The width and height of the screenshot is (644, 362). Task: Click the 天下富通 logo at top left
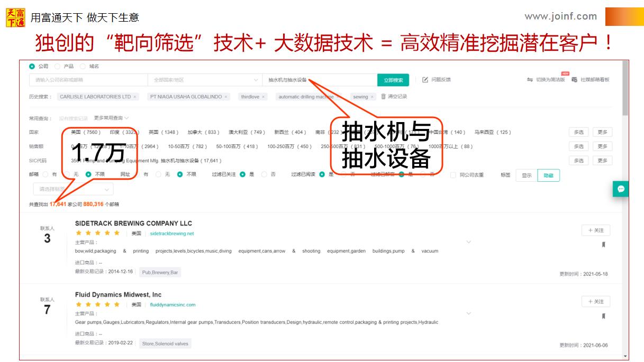(15, 17)
